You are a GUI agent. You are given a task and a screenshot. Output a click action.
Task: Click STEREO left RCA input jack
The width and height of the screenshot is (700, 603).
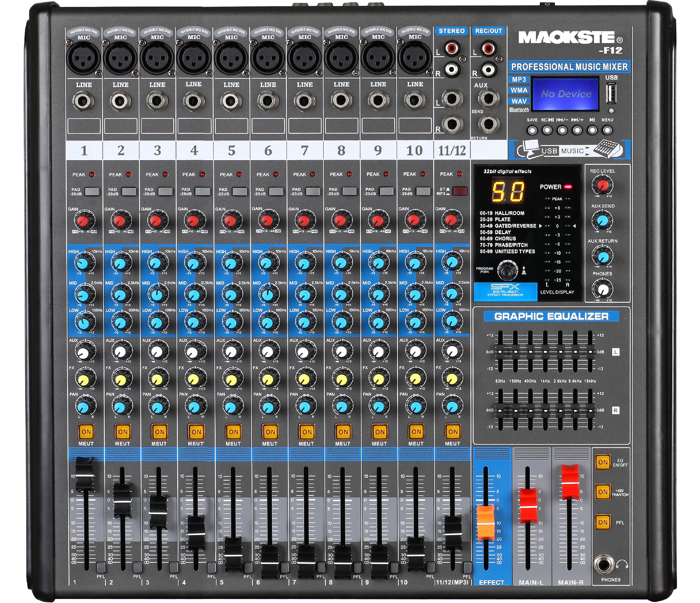[x=452, y=48]
